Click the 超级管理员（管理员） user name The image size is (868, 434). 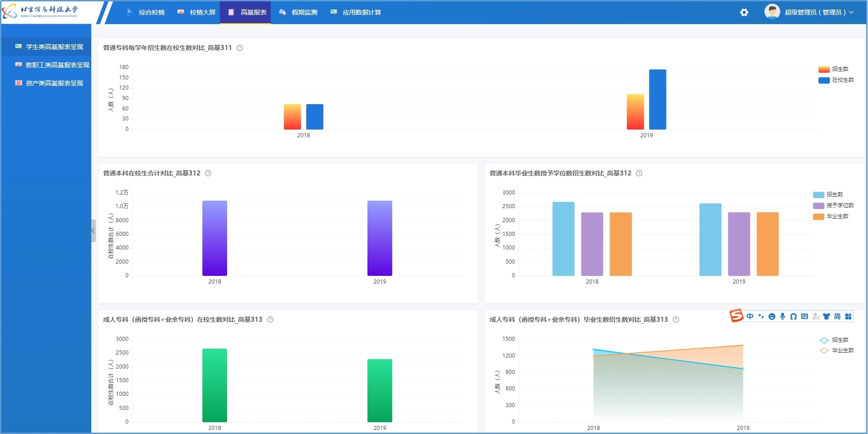coord(815,12)
